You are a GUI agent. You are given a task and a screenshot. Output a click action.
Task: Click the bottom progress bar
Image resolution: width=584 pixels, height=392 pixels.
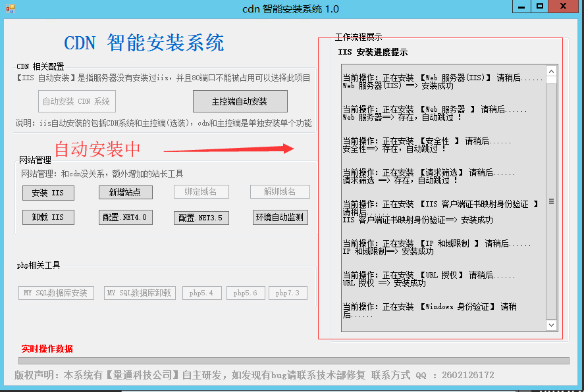(x=293, y=360)
